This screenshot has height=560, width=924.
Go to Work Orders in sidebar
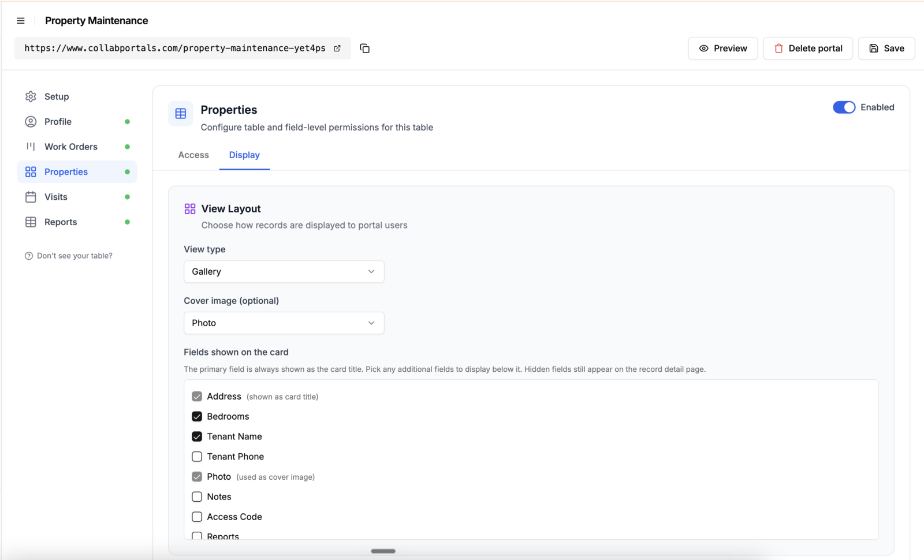pyautogui.click(x=77, y=147)
